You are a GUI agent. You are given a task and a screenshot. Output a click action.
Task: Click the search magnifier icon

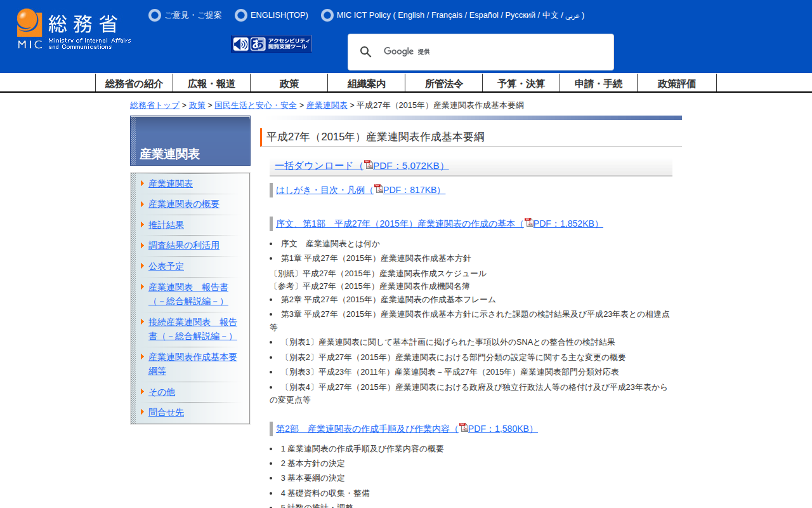pos(366,52)
